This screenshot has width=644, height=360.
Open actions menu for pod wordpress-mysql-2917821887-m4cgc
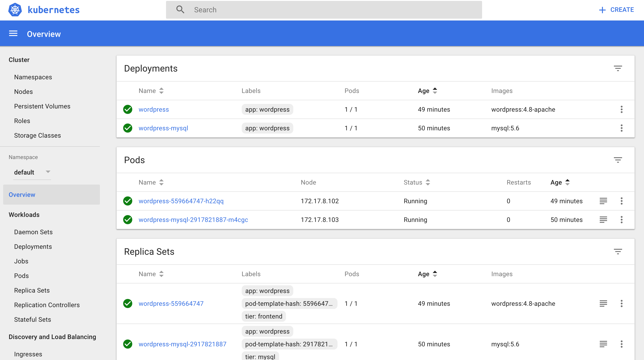621,220
